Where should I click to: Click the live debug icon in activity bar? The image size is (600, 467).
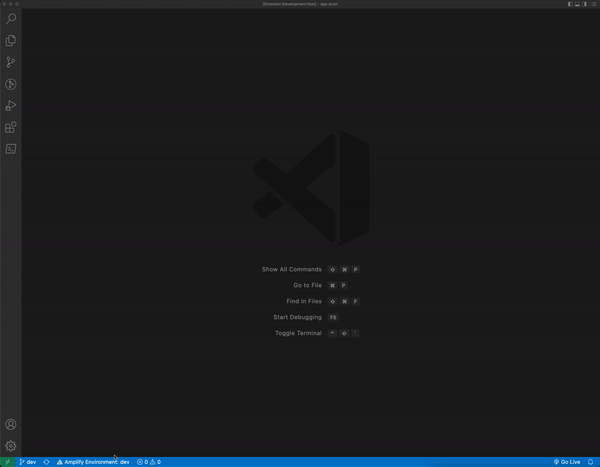pos(11,84)
